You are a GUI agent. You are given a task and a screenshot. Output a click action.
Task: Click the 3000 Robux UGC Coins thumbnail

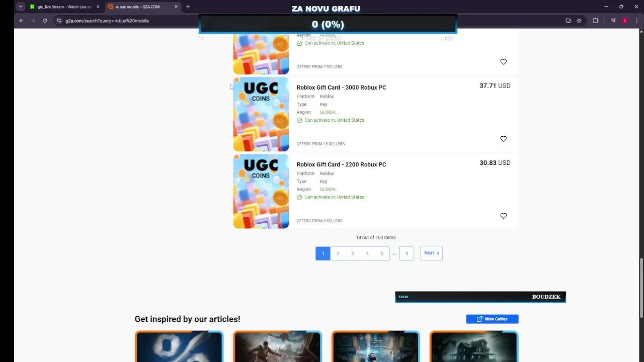point(261,114)
